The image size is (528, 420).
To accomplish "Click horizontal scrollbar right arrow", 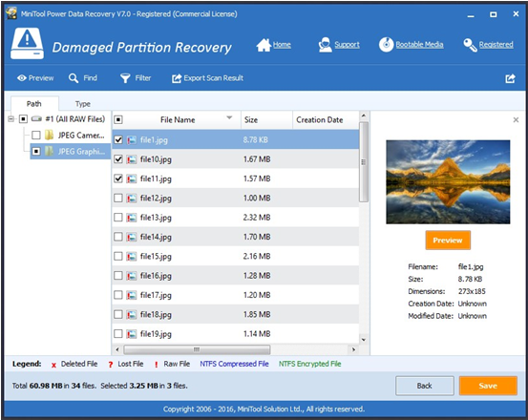I will coord(353,349).
